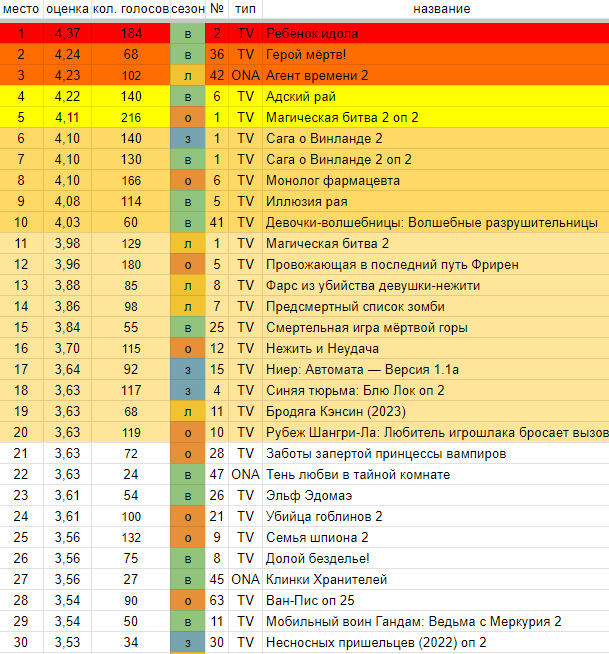Select the 'кол. голосов' column header
The image size is (609, 654).
pos(131,9)
